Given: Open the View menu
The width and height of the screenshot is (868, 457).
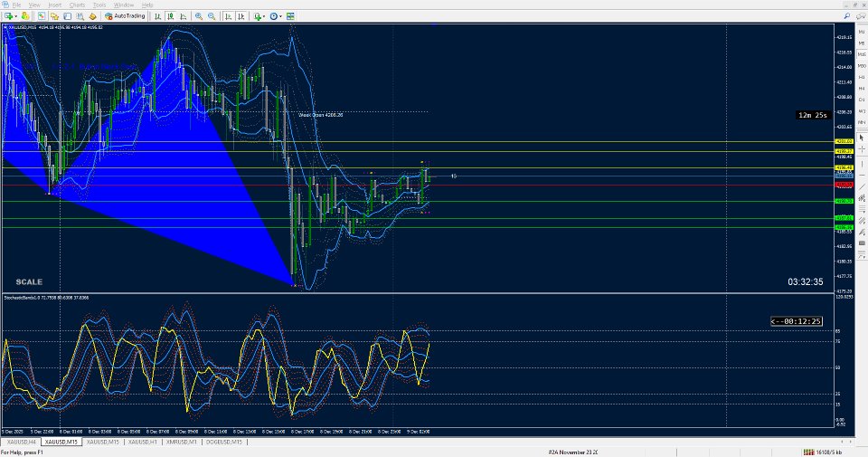Looking at the screenshot, I should click(34, 5).
